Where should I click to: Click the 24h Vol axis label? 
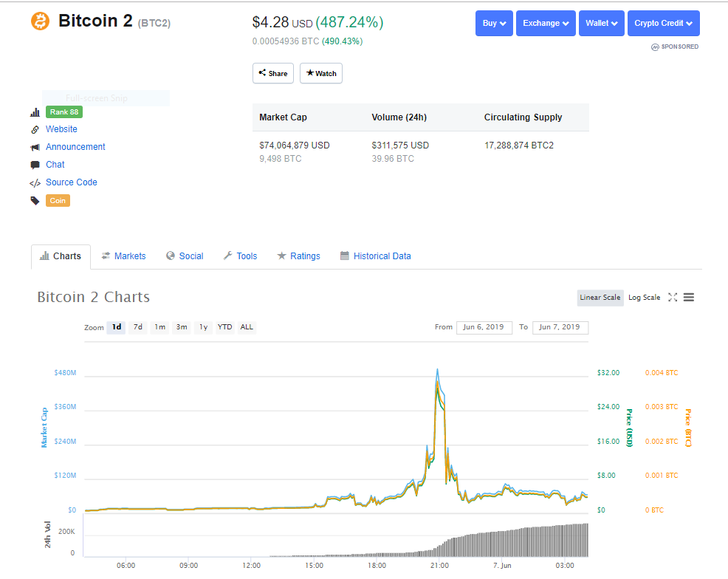pyautogui.click(x=47, y=535)
